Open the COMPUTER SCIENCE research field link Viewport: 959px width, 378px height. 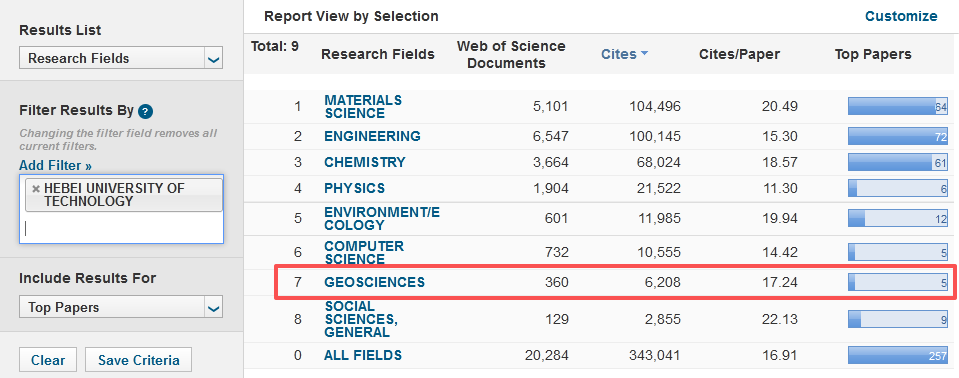coord(364,252)
